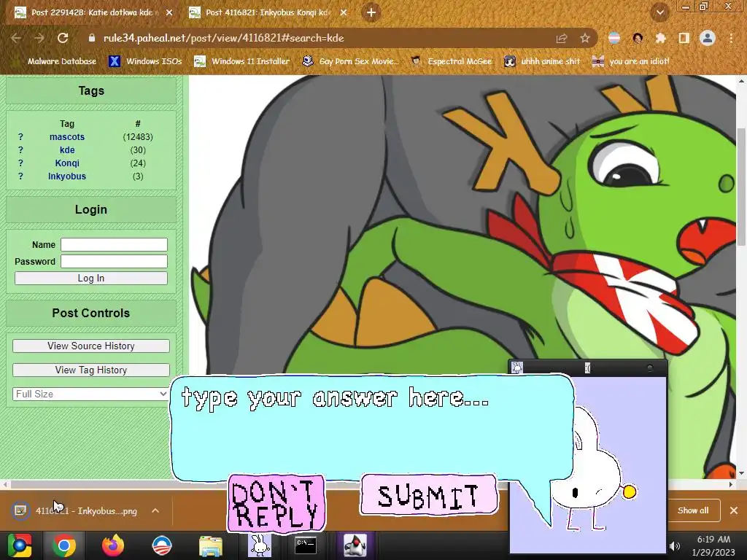Viewport: 747px width, 560px height.
Task: Open the Malware Database bookmark
Action: coord(55,61)
